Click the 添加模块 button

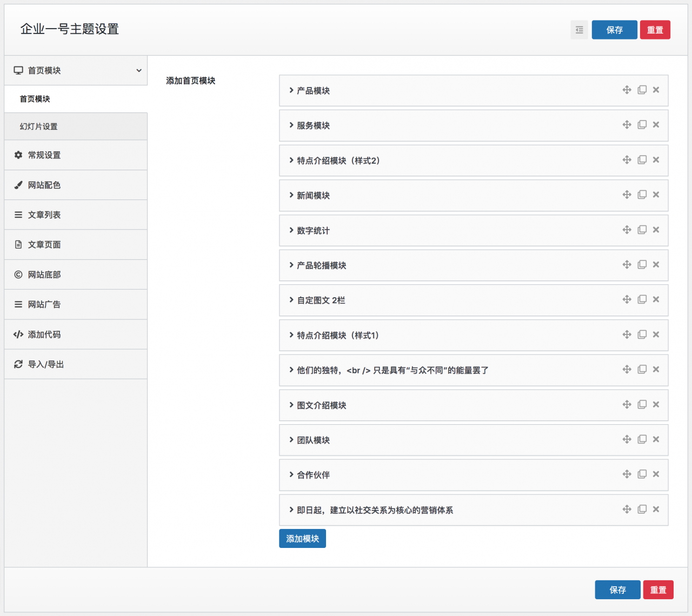[x=302, y=539]
